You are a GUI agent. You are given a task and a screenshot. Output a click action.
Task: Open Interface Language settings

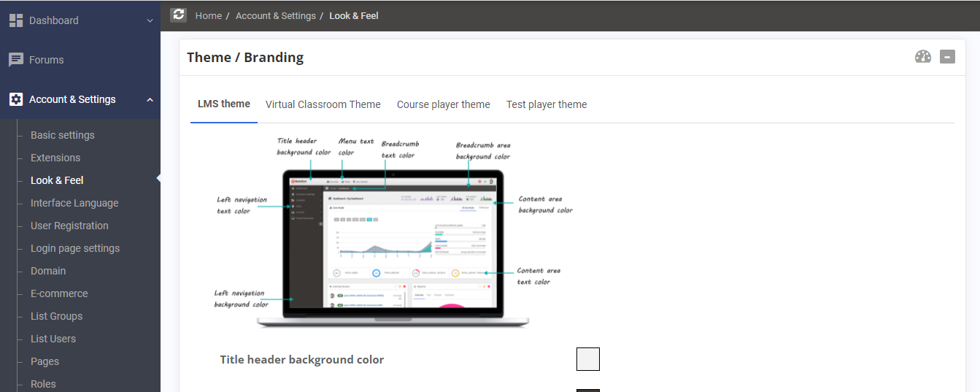click(x=74, y=203)
